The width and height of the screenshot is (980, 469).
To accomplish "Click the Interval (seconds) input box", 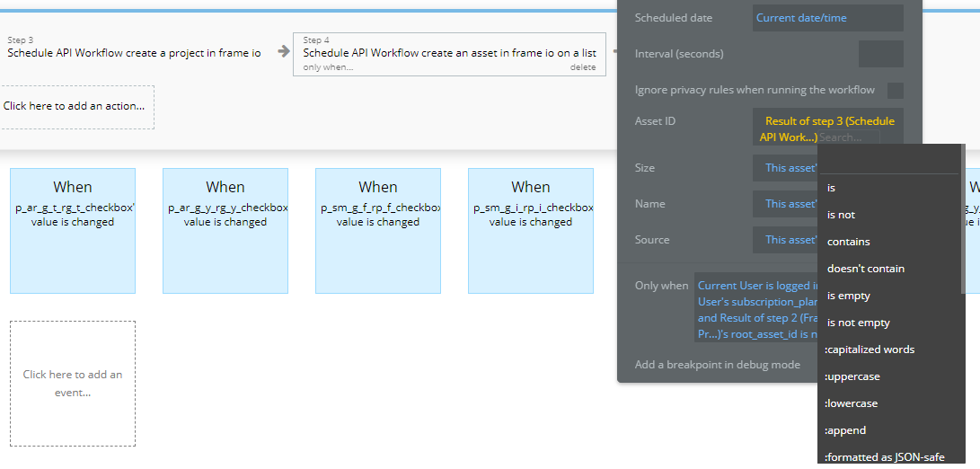I will [x=880, y=54].
